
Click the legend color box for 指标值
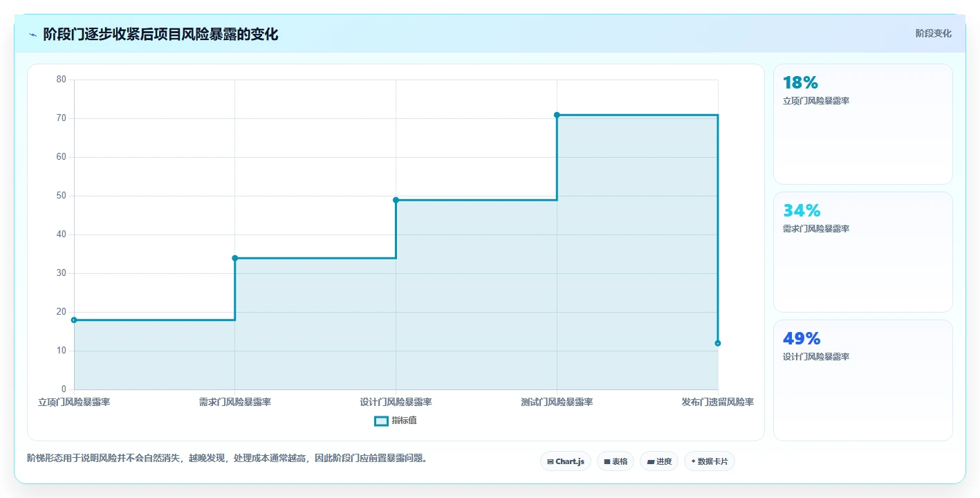381,421
